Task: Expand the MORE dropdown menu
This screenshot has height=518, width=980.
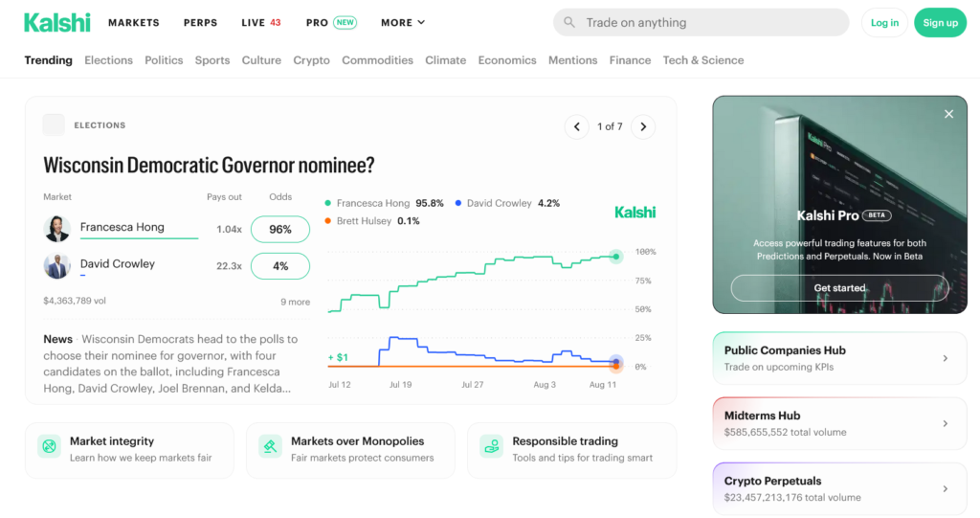Action: [403, 23]
